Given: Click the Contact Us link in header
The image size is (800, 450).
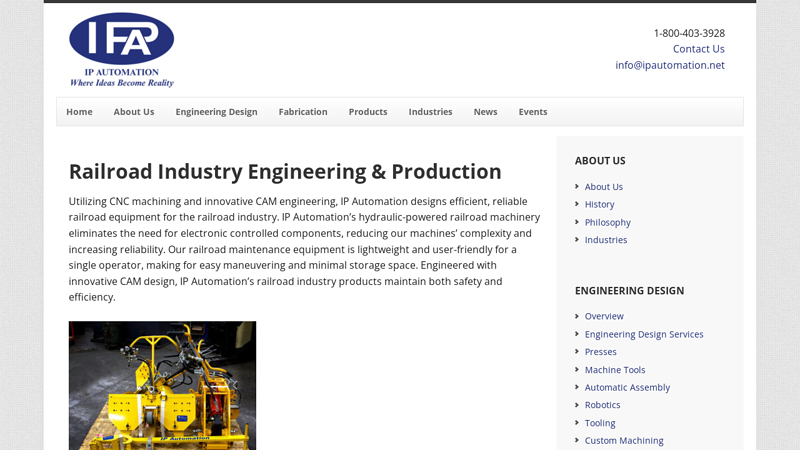Looking at the screenshot, I should 698,49.
